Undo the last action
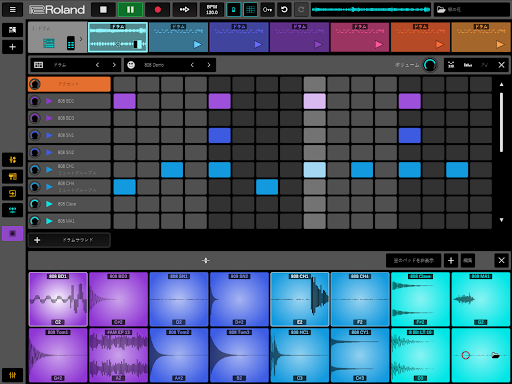 pos(284,9)
